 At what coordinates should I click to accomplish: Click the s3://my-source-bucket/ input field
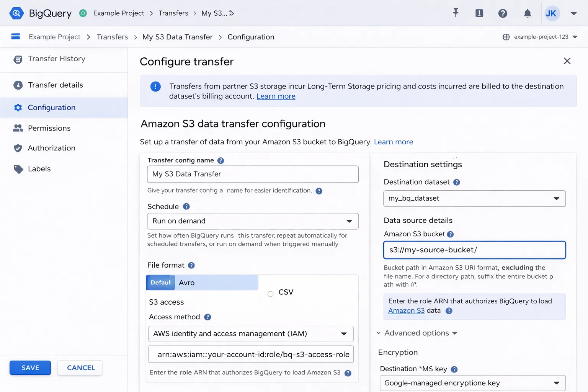click(474, 250)
